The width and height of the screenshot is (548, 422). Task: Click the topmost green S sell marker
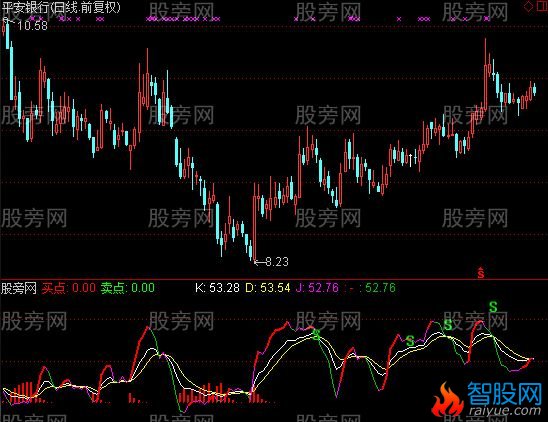coord(493,307)
